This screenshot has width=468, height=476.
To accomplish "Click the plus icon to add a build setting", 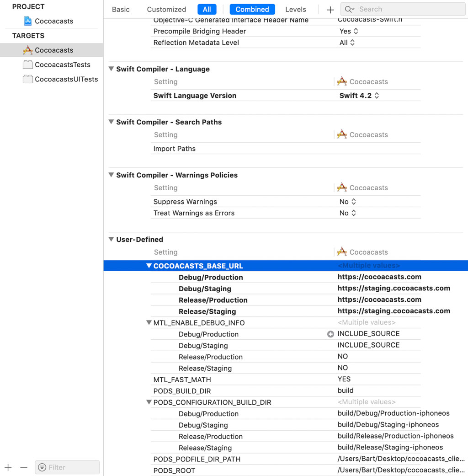I will tap(330, 9).
